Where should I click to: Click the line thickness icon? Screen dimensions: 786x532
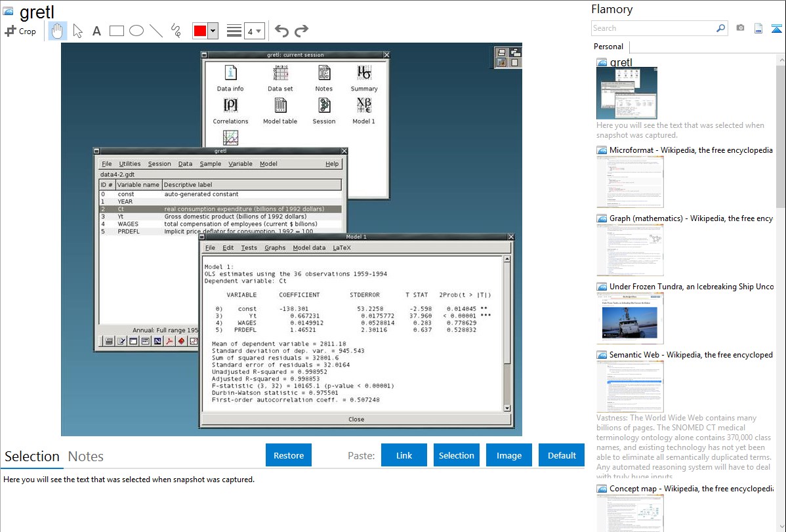click(x=234, y=31)
